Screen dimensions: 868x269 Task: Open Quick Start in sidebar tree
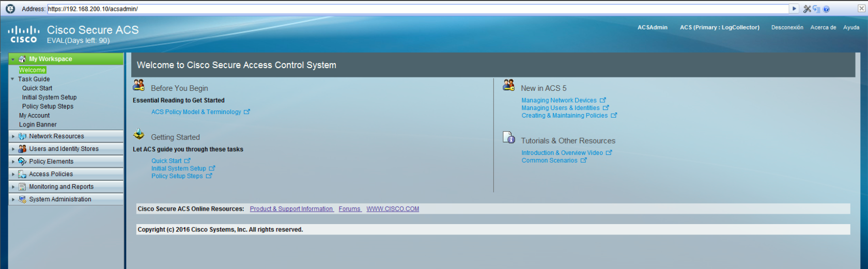37,88
